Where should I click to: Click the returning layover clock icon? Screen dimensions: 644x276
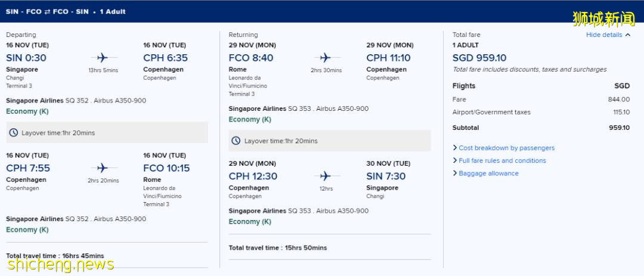236,141
